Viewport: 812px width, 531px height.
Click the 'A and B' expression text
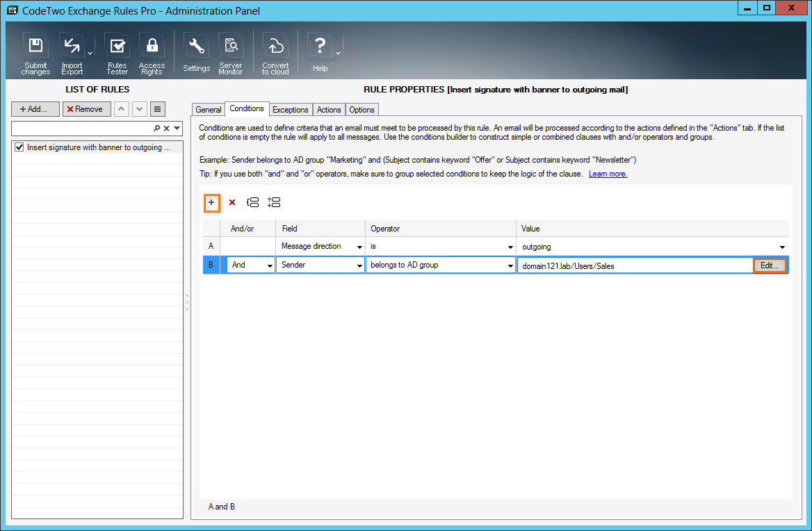pos(222,507)
